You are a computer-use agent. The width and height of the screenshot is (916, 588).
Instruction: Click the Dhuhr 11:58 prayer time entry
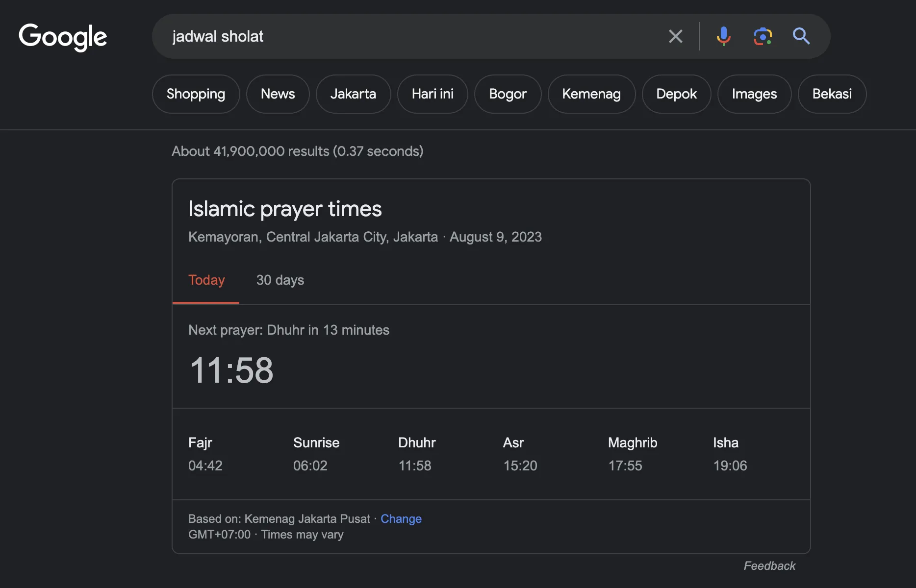click(x=416, y=454)
